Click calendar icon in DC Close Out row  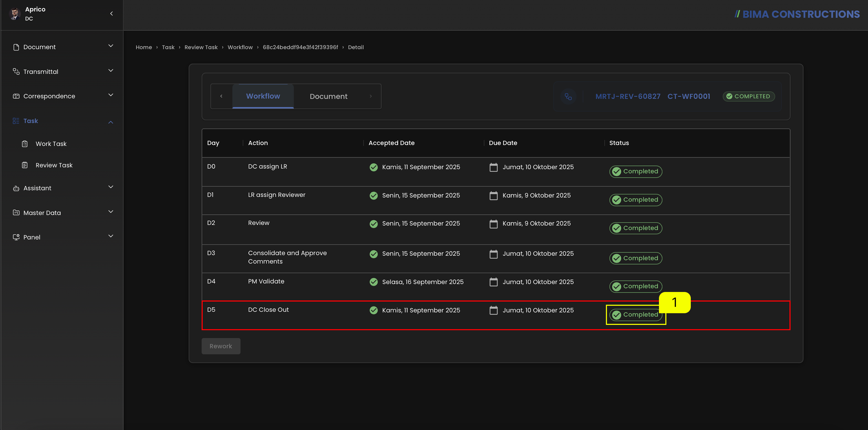click(x=493, y=310)
